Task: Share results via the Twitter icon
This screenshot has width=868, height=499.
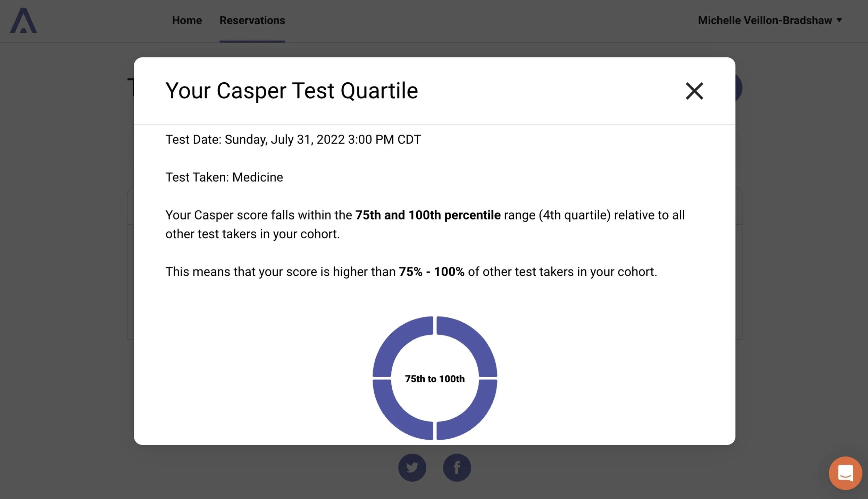Action: [412, 467]
